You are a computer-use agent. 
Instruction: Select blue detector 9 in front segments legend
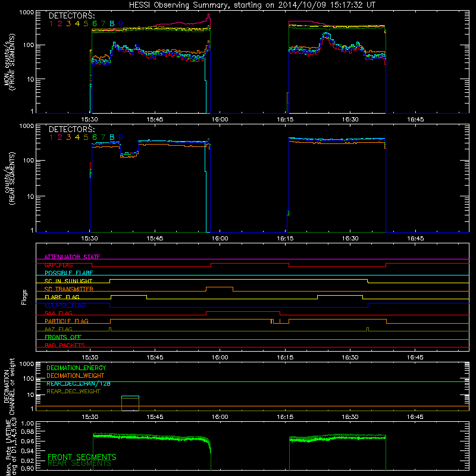tap(121, 24)
